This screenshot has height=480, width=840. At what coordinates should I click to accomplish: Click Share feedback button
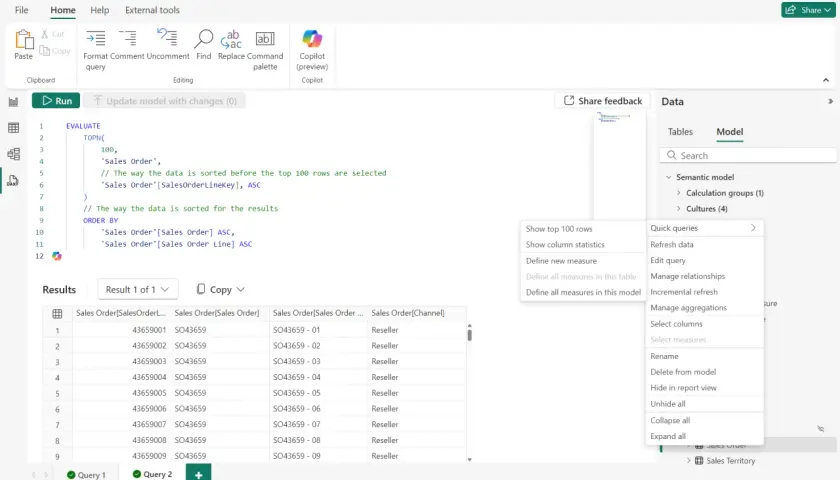click(603, 101)
